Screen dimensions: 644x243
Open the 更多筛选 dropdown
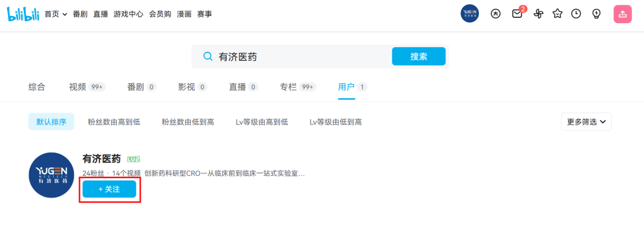point(586,122)
